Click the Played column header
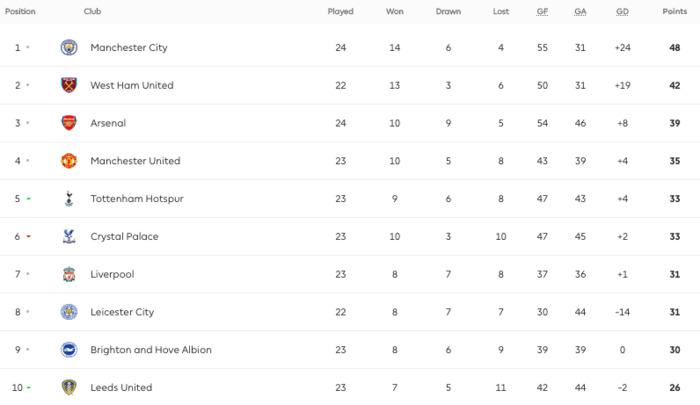Screen dimensions: 700x405 (340, 12)
